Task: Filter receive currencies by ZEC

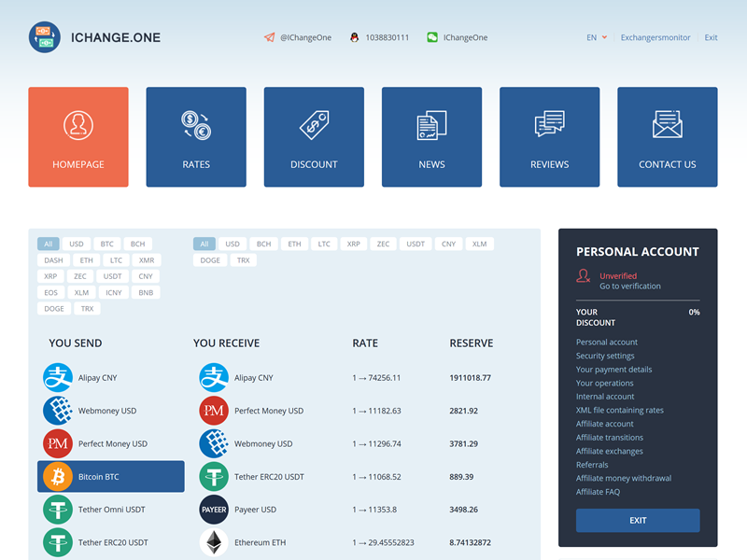Action: [x=383, y=244]
